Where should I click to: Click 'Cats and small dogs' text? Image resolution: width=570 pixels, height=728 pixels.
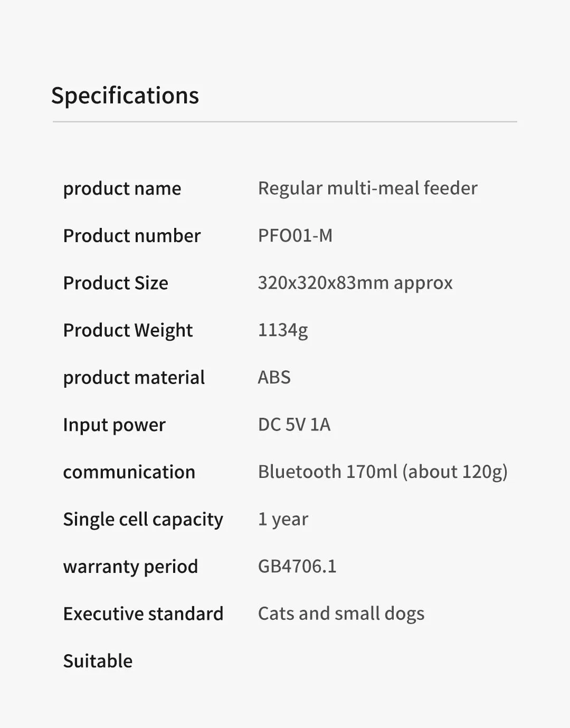(x=341, y=614)
